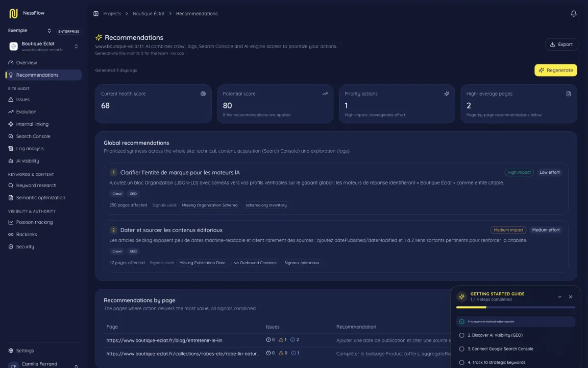This screenshot has width=588, height=368.
Task: Open Issues in the sidebar
Action: [x=44, y=100]
